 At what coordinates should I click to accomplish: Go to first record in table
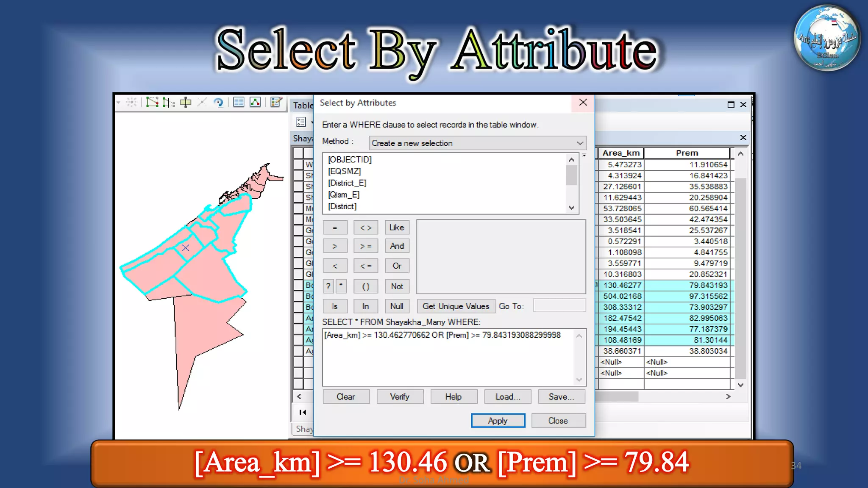click(x=303, y=412)
